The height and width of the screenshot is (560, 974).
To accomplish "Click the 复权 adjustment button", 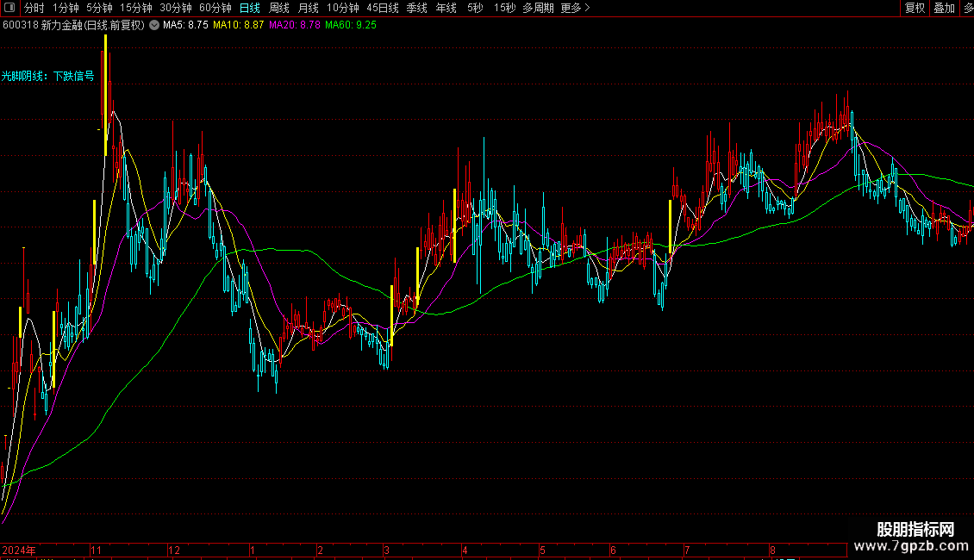I will [915, 8].
